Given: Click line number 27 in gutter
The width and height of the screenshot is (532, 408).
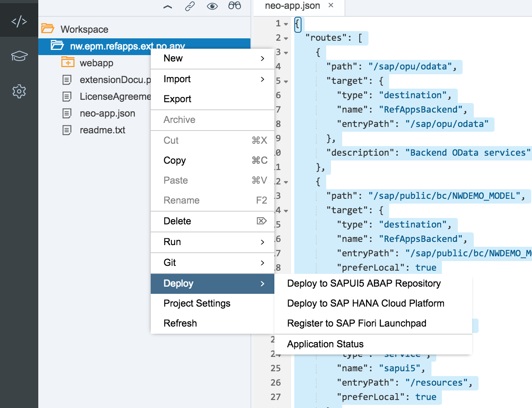Looking at the screenshot, I should pyautogui.click(x=276, y=397).
